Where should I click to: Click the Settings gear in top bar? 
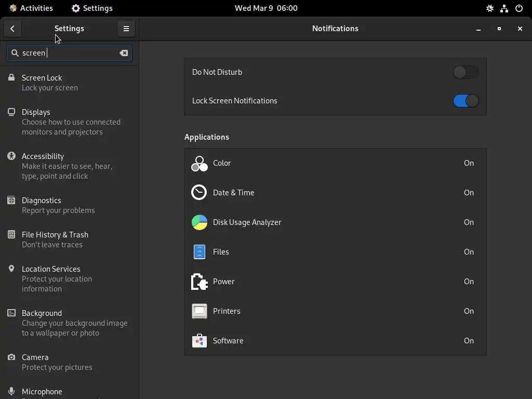[76, 8]
